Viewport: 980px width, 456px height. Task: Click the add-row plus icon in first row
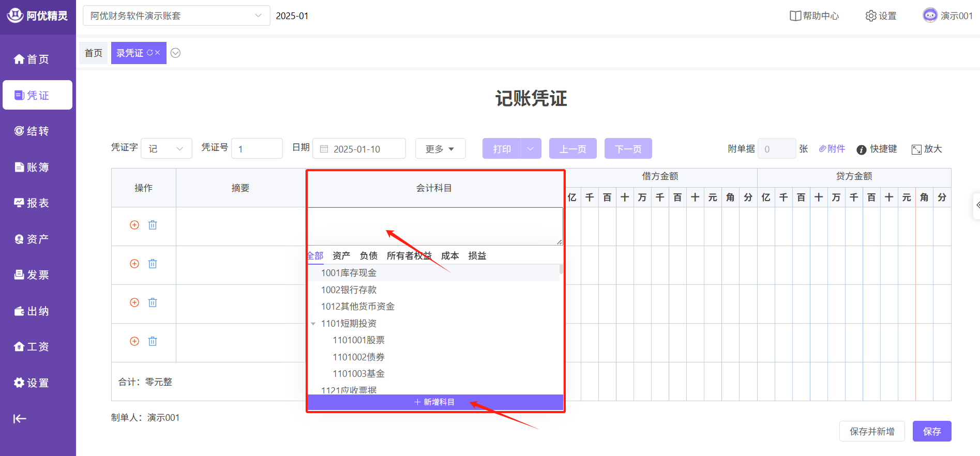pyautogui.click(x=134, y=225)
